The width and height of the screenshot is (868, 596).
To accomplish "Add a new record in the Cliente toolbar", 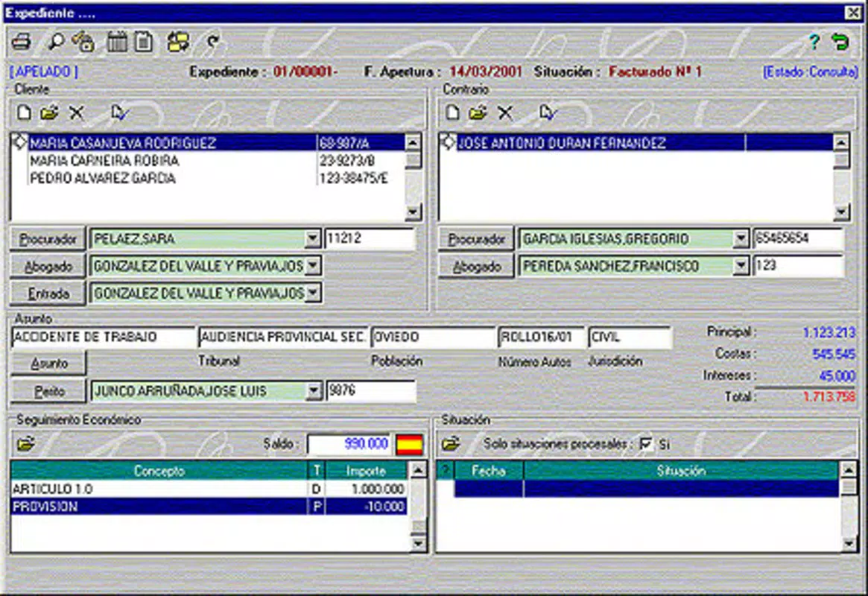I will pos(24,113).
